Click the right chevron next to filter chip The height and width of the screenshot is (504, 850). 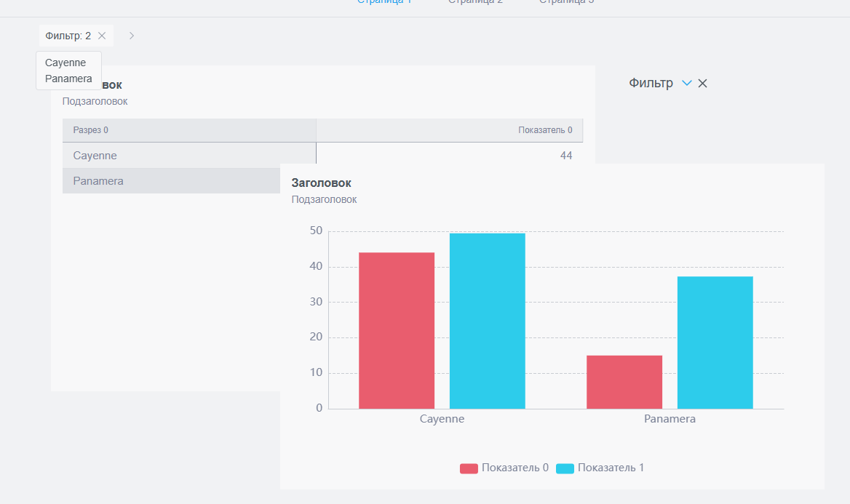pos(132,36)
